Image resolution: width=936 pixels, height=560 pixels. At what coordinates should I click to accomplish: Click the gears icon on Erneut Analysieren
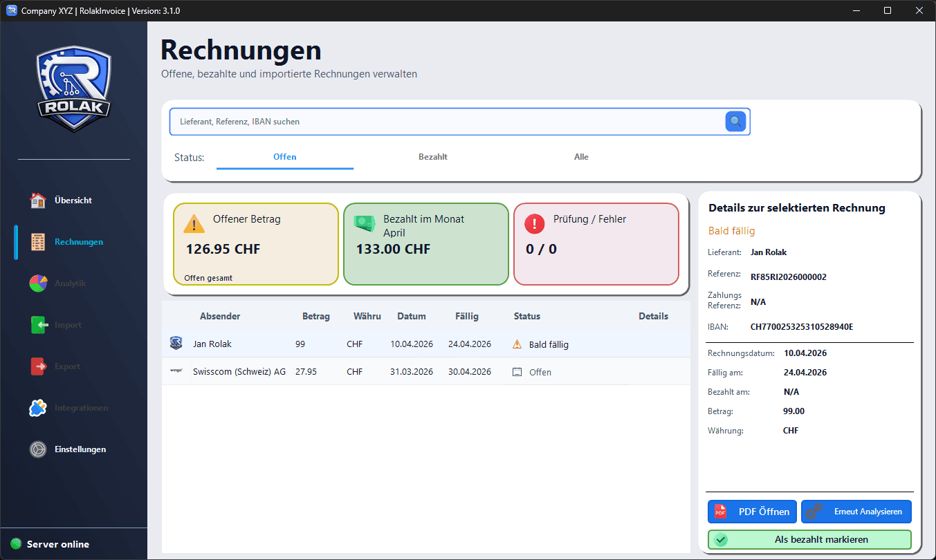(814, 512)
